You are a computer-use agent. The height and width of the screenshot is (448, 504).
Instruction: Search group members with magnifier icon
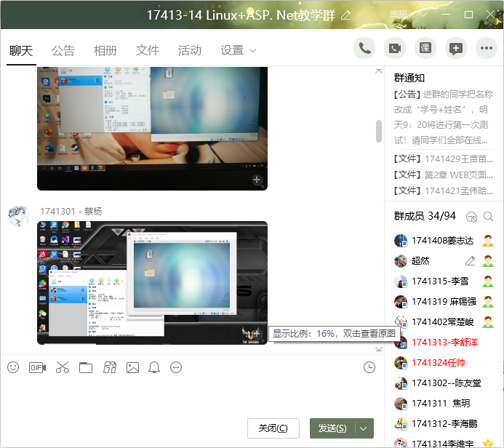coord(489,216)
